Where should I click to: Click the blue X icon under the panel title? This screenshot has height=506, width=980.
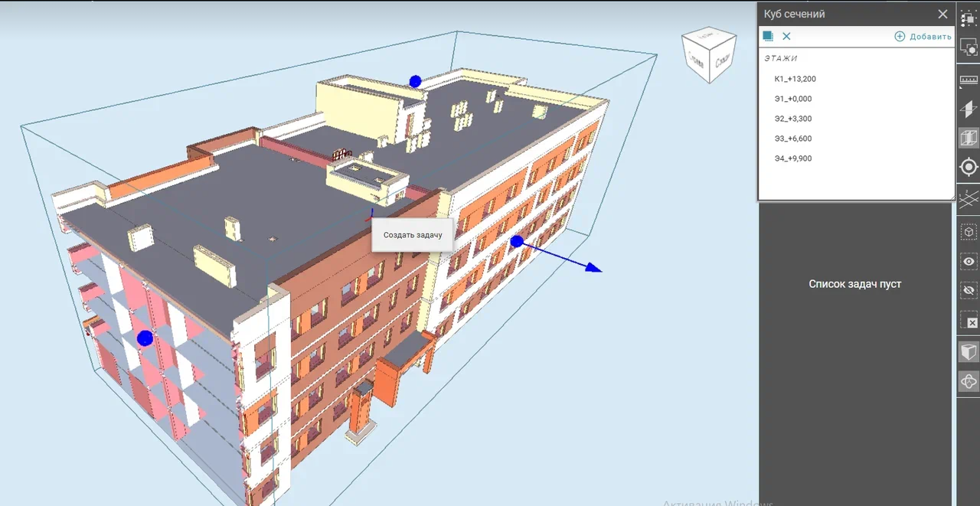786,36
